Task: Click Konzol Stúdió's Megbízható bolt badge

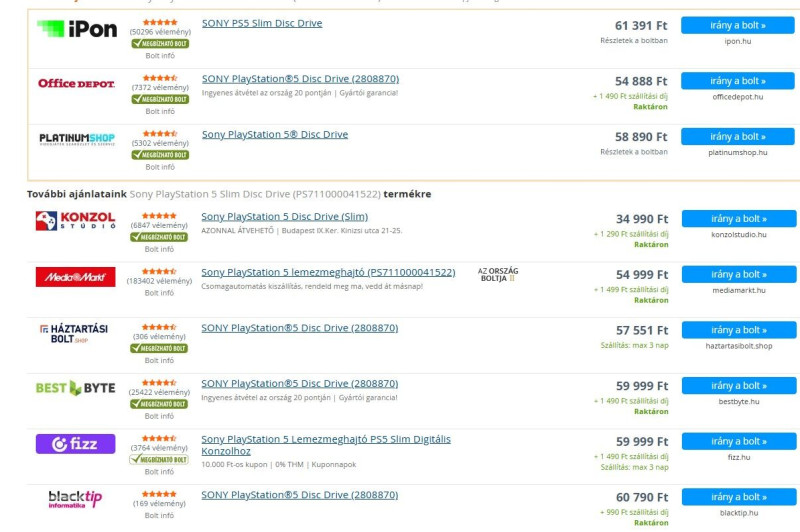Action: (159, 237)
